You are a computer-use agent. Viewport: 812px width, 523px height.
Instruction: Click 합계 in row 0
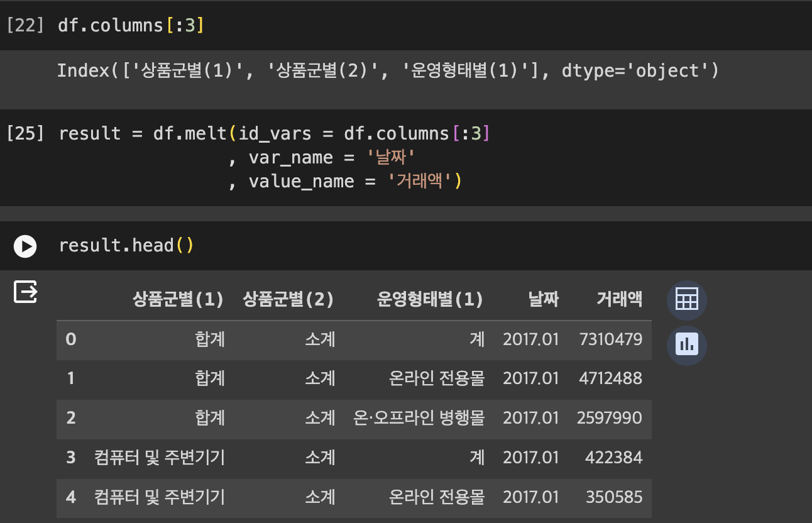point(210,339)
